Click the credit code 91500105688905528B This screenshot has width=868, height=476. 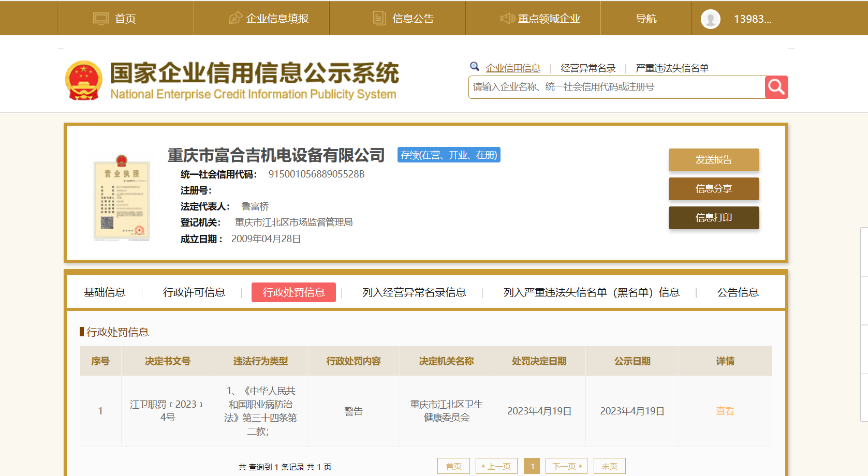click(x=316, y=174)
